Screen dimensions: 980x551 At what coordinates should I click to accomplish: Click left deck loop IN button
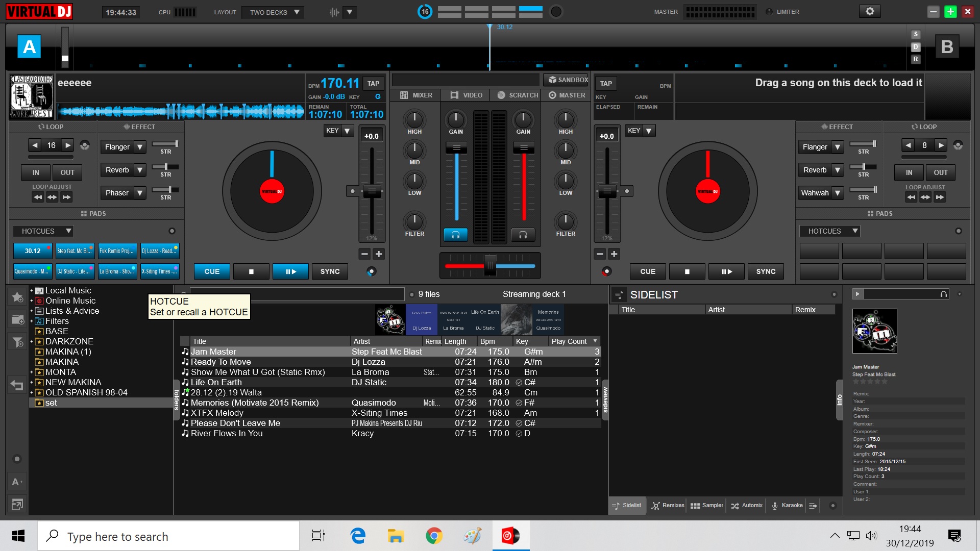point(36,172)
